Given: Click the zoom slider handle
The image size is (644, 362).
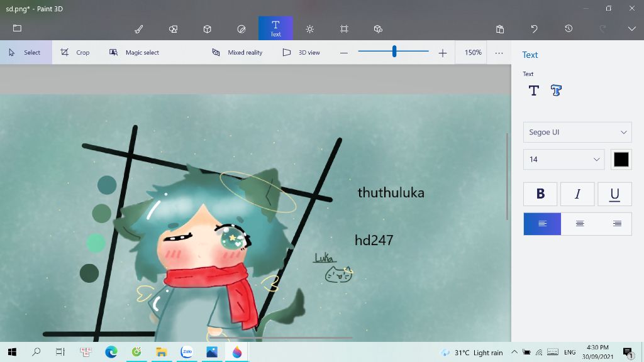Looking at the screenshot, I should click(x=394, y=52).
